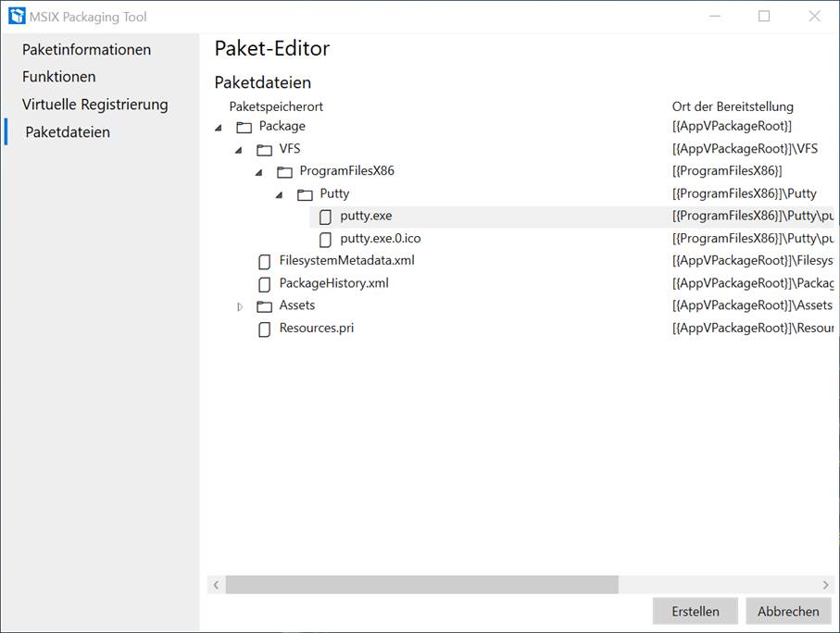The height and width of the screenshot is (633, 840).
Task: Click the Putty folder icon
Action: pyautogui.click(x=305, y=194)
